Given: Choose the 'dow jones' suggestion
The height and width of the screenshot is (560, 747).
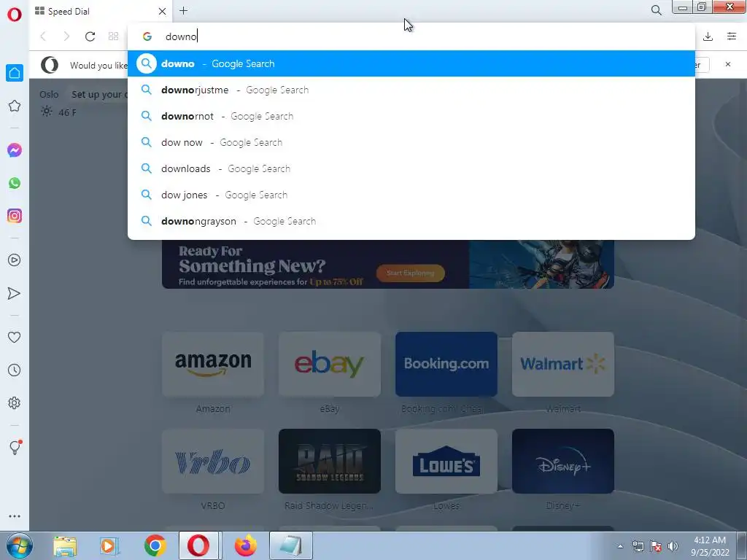Looking at the screenshot, I should [411, 194].
